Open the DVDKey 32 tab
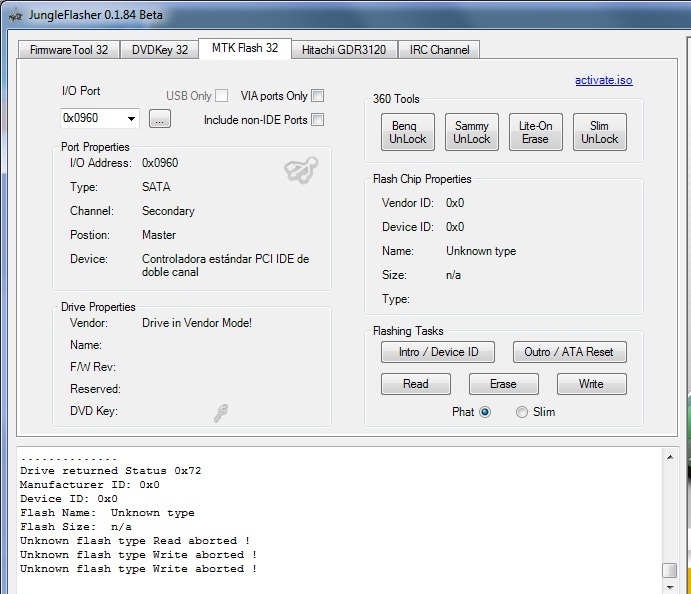The image size is (691, 594). [x=160, y=49]
